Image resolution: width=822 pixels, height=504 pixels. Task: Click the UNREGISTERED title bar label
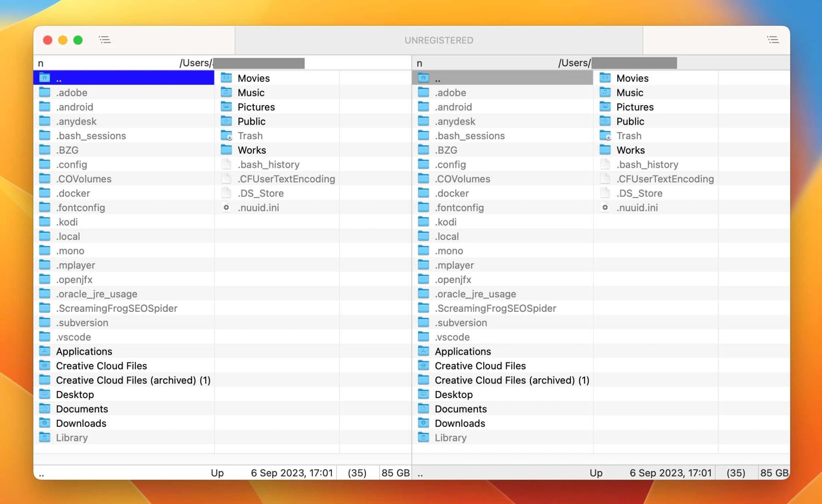[439, 40]
